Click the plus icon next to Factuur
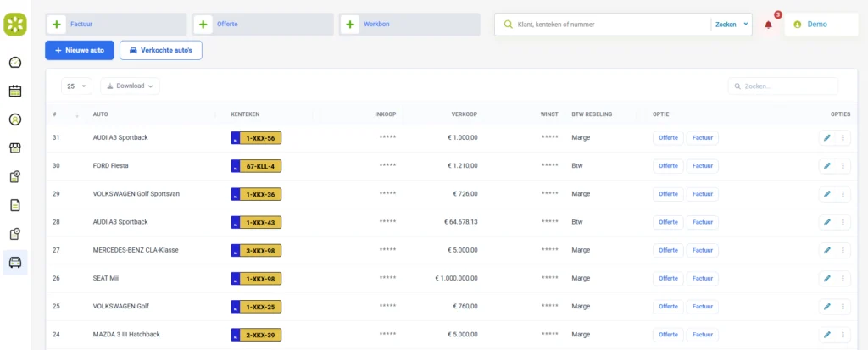Viewport: 868px width, 350px height. click(57, 25)
